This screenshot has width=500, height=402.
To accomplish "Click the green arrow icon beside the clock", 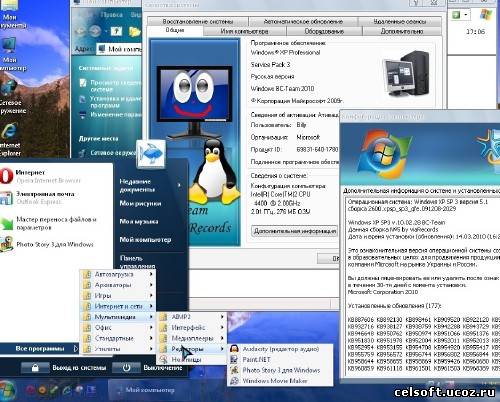I will click(x=456, y=15).
